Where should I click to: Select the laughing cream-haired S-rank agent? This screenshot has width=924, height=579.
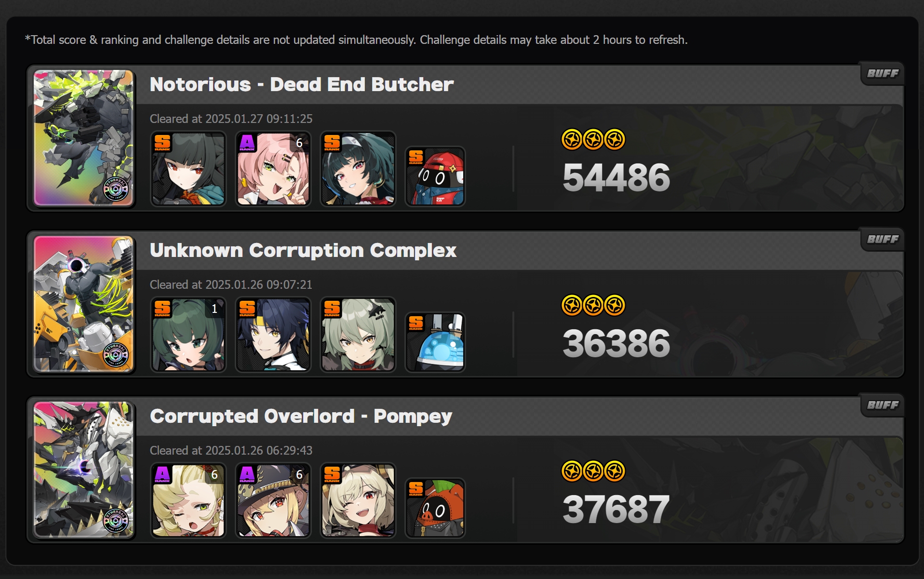coord(358,500)
